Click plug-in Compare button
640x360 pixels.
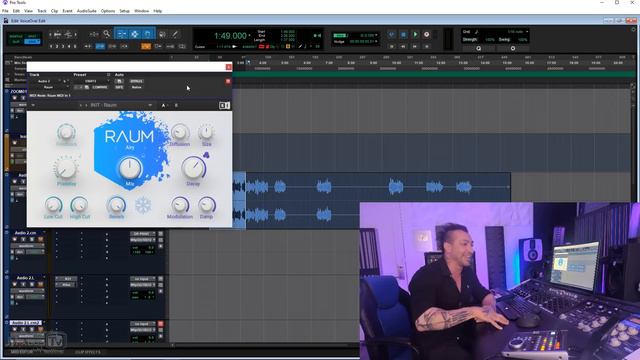[100, 87]
